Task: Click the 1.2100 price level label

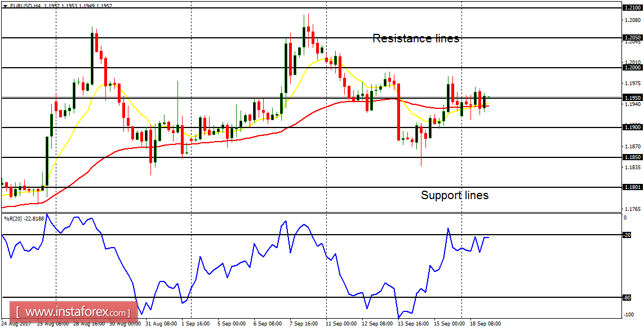Action: [632, 8]
